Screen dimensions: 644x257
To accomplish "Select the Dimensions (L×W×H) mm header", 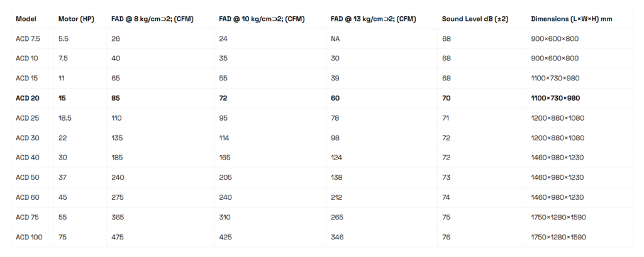I will pos(571,19).
